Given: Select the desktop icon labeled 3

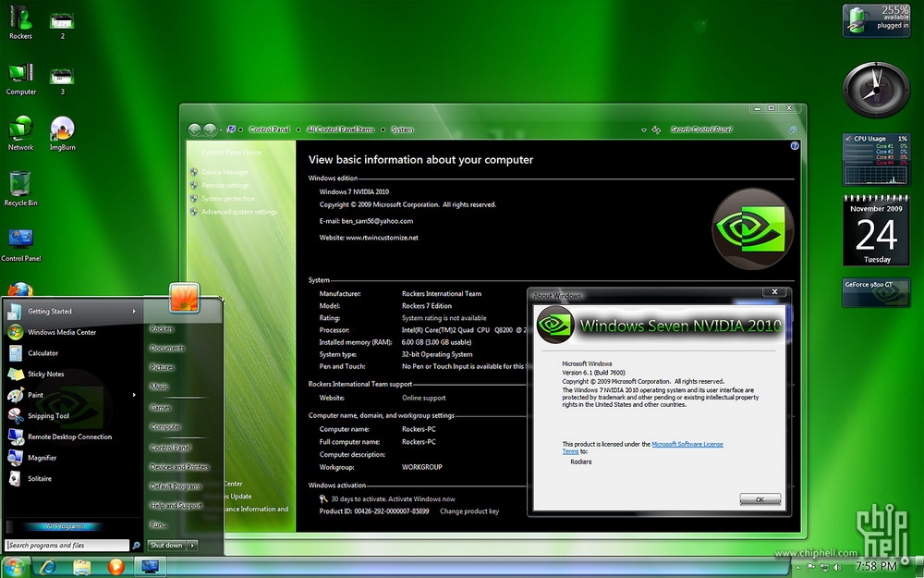Looking at the screenshot, I should [62, 80].
